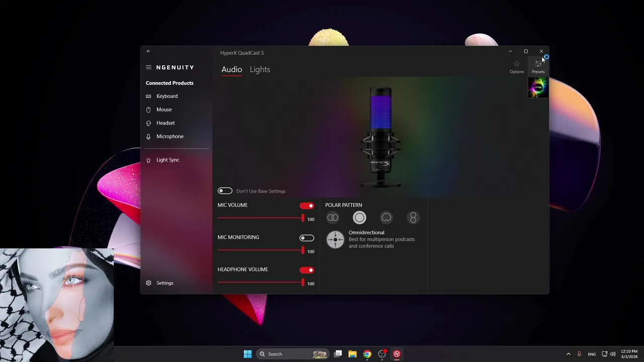Show hidden system tray icons
The width and height of the screenshot is (644, 362).
pos(569,354)
